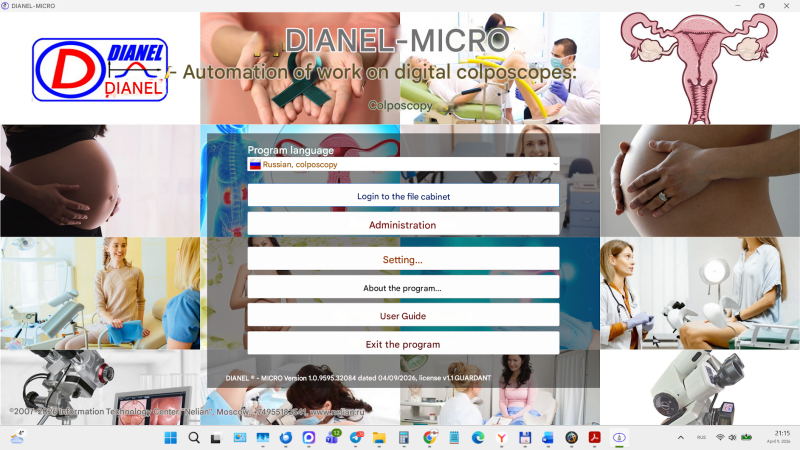Open the Windows Start menu
Viewport: 800px width, 450px height.
pos(170,438)
